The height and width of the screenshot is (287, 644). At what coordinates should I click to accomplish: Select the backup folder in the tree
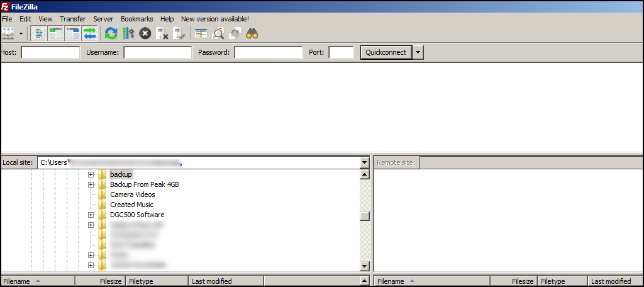(121, 175)
